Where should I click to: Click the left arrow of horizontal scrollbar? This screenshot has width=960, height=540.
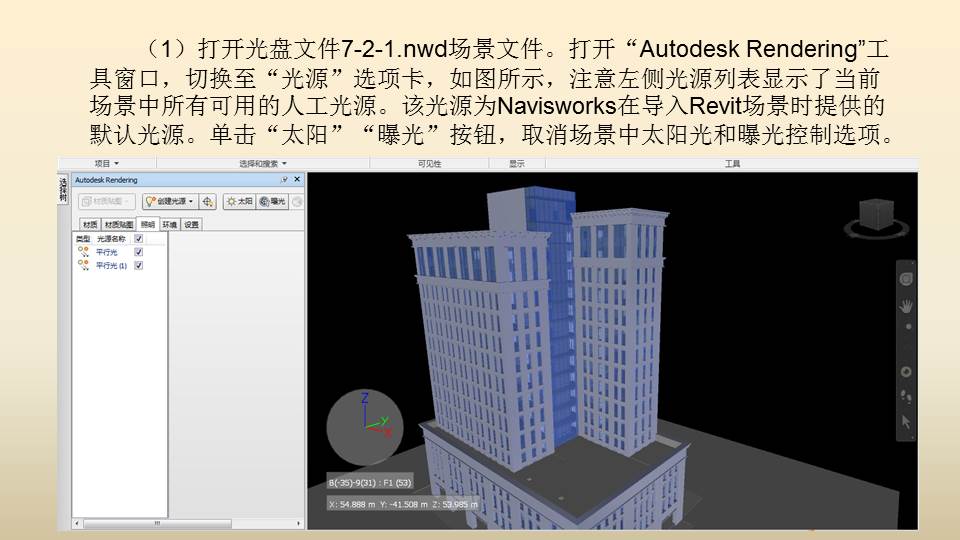coord(77,523)
